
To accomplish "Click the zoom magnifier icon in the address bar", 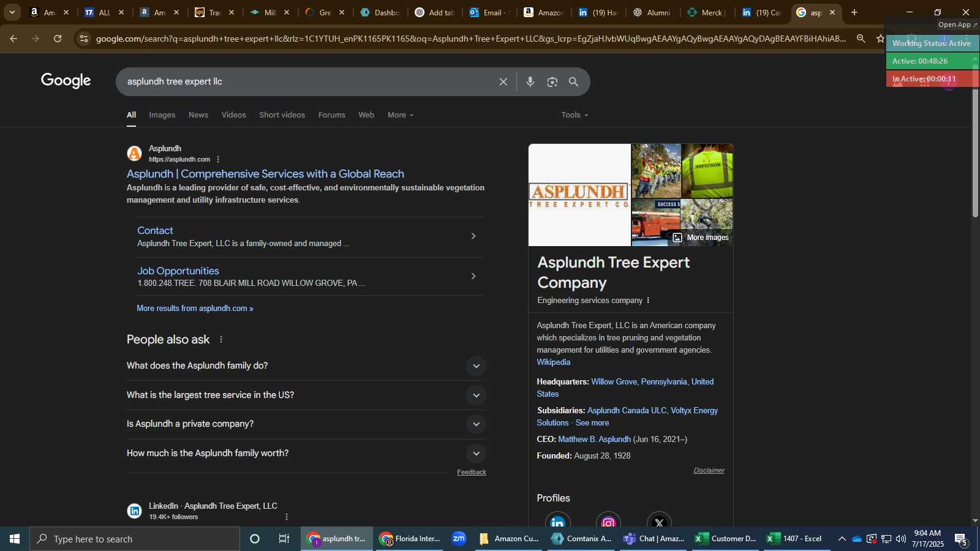I will pos(861,39).
